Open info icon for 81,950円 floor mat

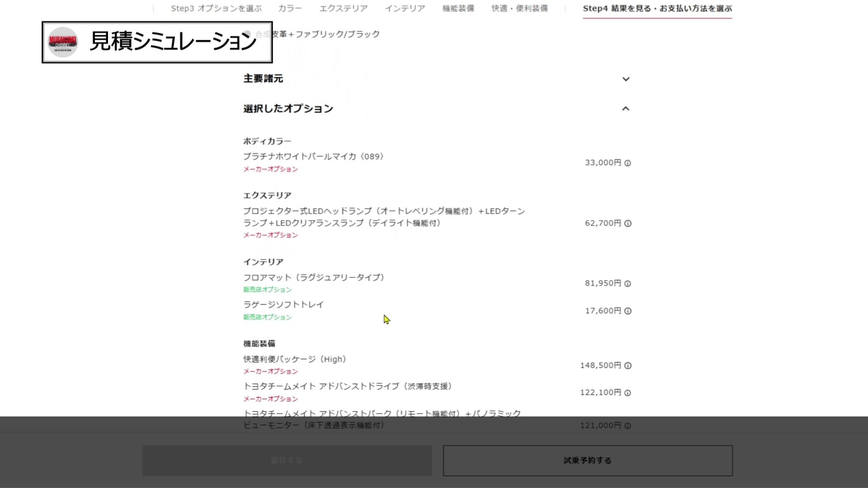point(627,284)
